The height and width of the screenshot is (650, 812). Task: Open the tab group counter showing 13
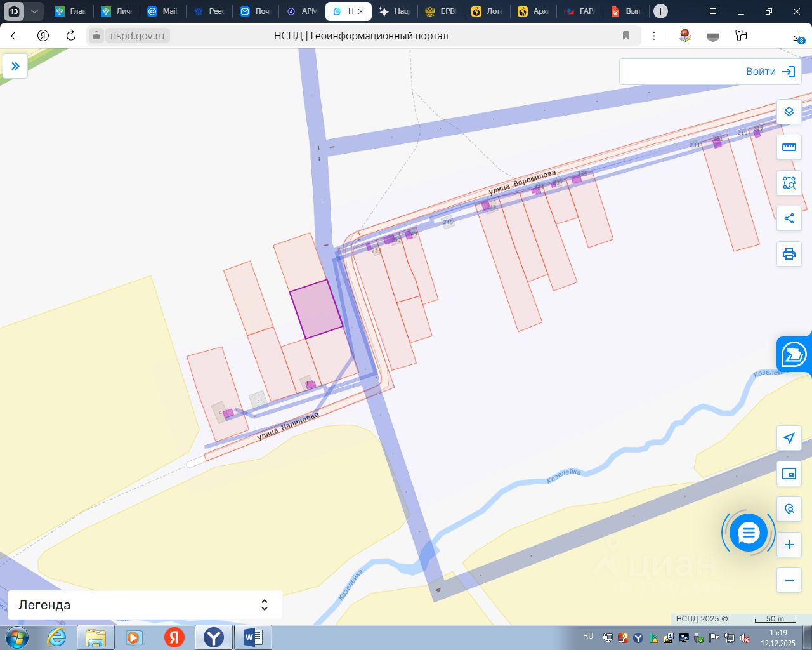pos(14,11)
